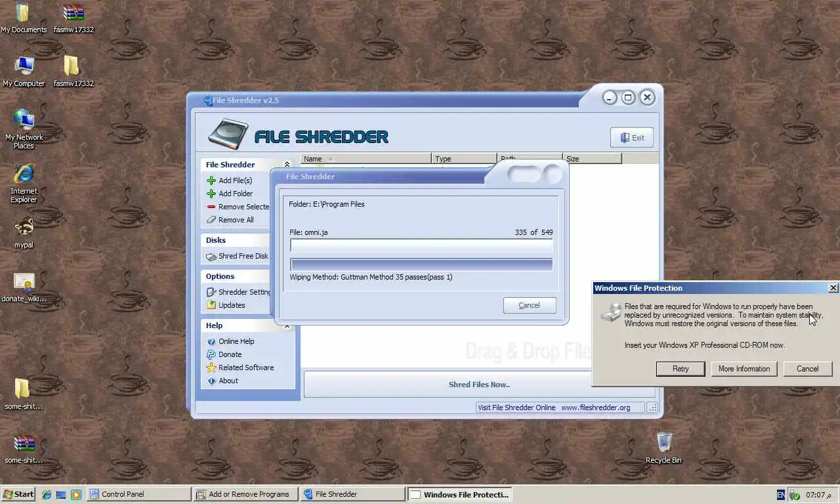
Task: Click 'Folder: E:\Program Files' text
Action: [x=327, y=204]
